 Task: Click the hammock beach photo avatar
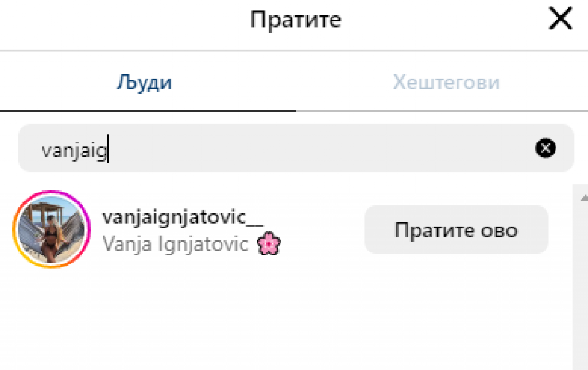coord(51,229)
